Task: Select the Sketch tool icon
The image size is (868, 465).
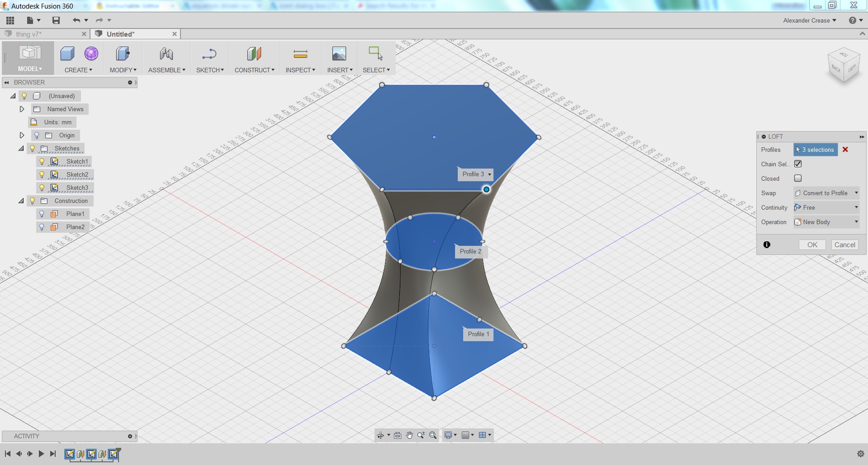Action: (209, 53)
